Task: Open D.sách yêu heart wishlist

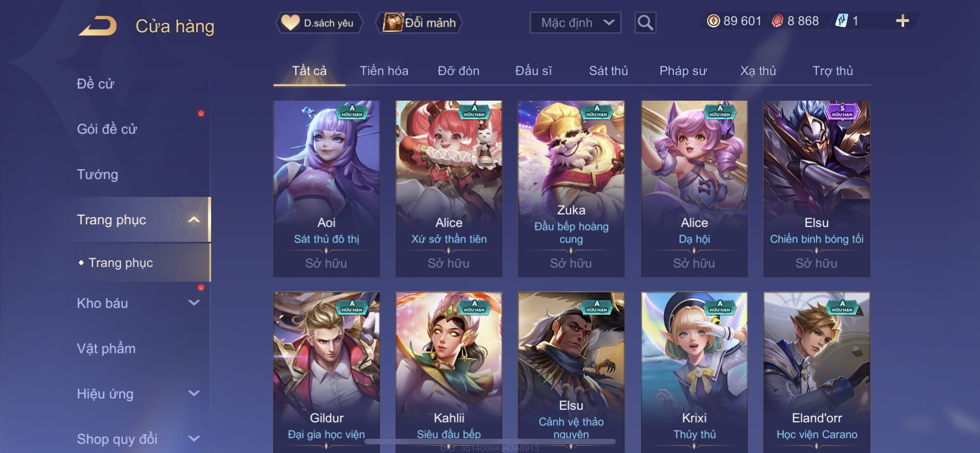Action: 319,23
